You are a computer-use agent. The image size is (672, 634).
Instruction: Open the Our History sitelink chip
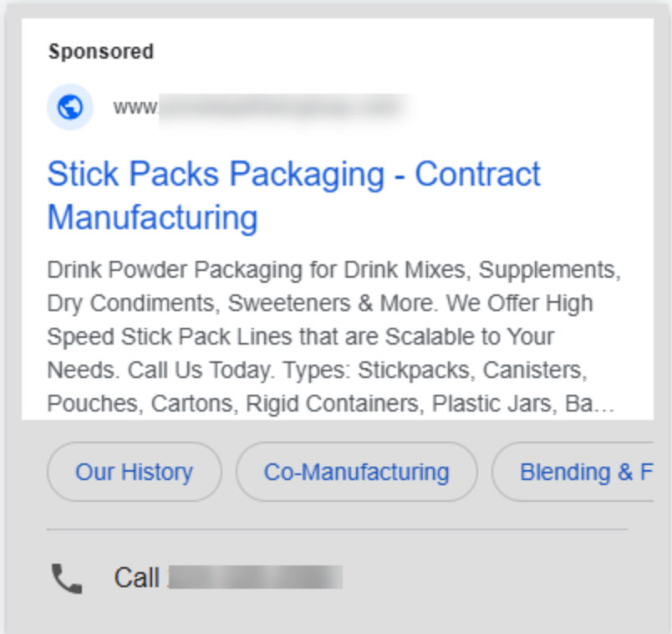click(134, 472)
